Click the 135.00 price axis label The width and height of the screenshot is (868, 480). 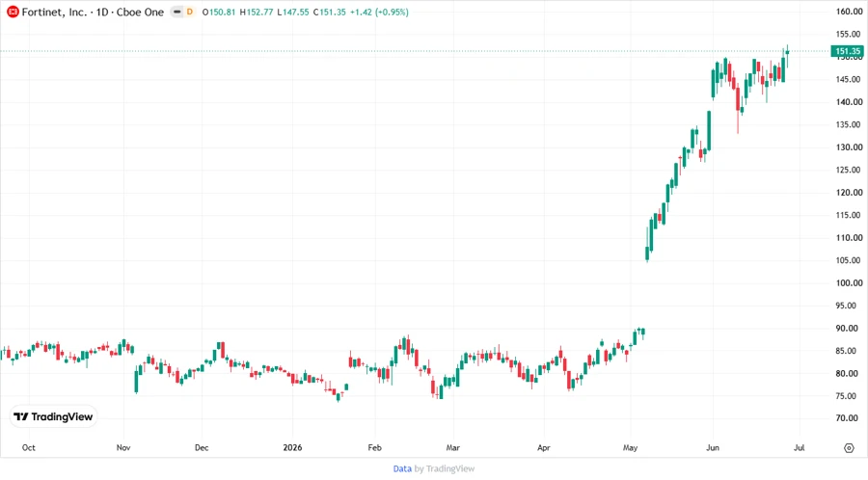click(x=849, y=124)
